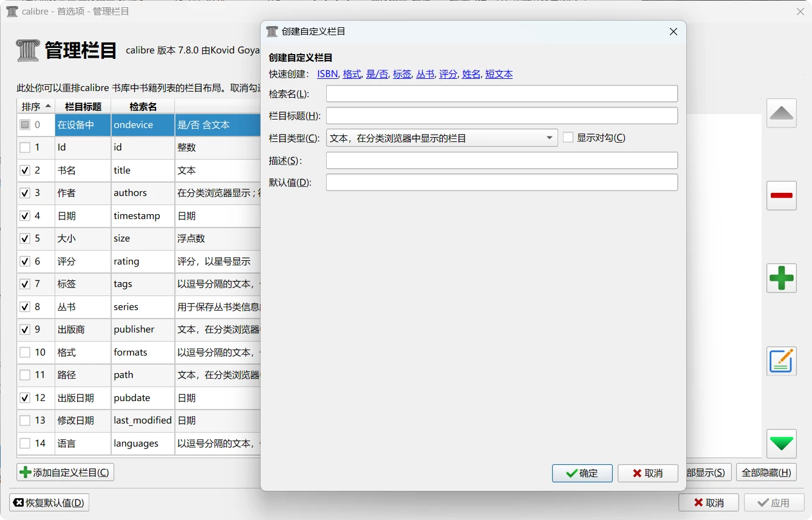This screenshot has height=520, width=812.
Task: Click the green plus add column icon
Action: tap(781, 278)
